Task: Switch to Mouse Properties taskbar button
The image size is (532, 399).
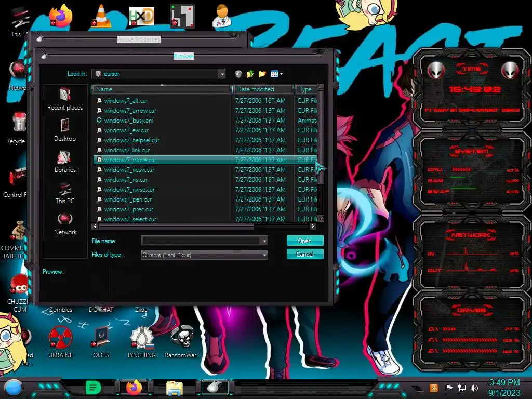Action: pos(215,388)
